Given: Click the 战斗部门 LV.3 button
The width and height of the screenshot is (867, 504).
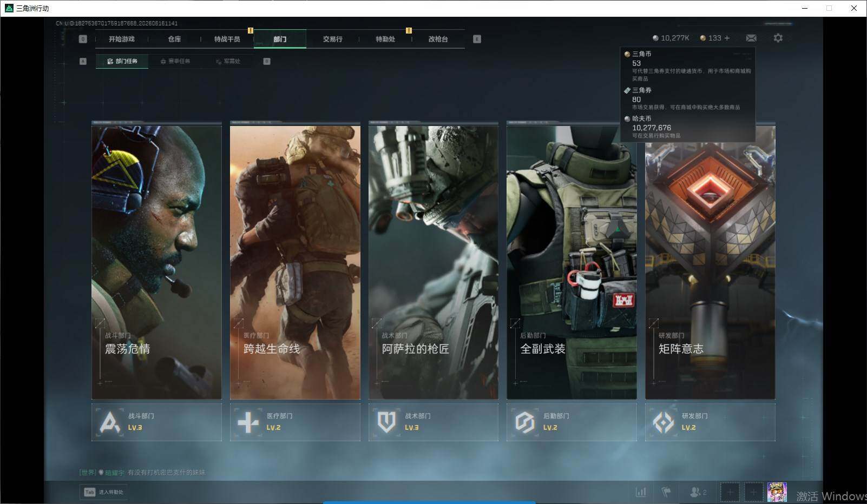Looking at the screenshot, I should pyautogui.click(x=156, y=422).
